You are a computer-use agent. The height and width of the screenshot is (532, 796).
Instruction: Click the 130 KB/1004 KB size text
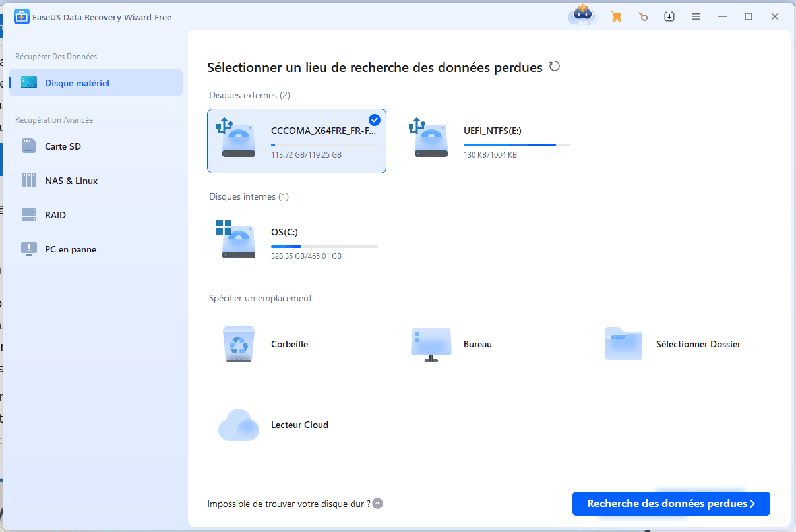[490, 155]
